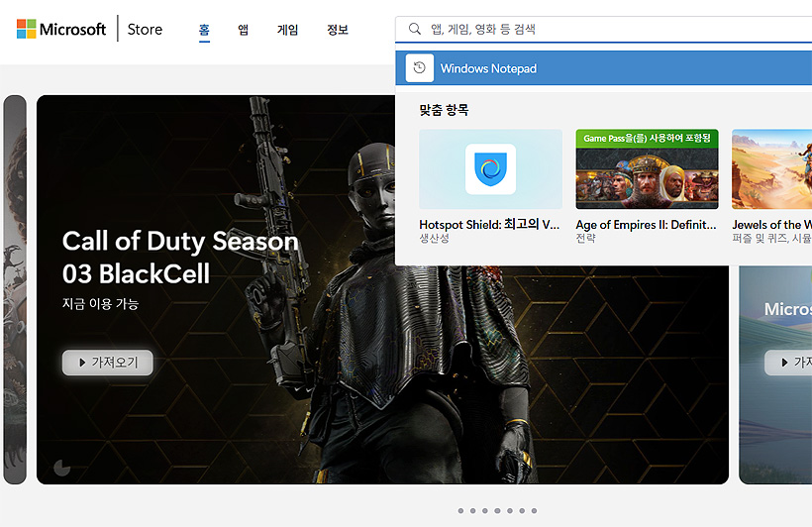The image size is (812, 527).
Task: Click the 생산성 category label
Action: [434, 239]
